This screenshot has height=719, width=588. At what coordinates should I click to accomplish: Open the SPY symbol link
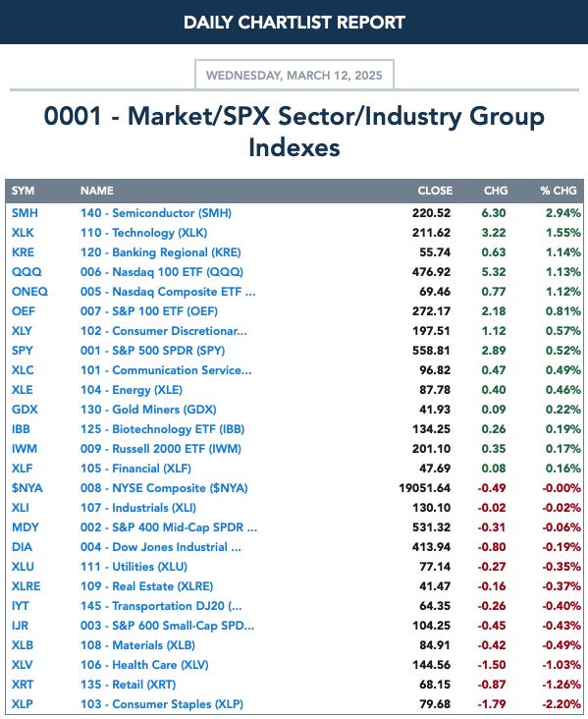pyautogui.click(x=23, y=351)
